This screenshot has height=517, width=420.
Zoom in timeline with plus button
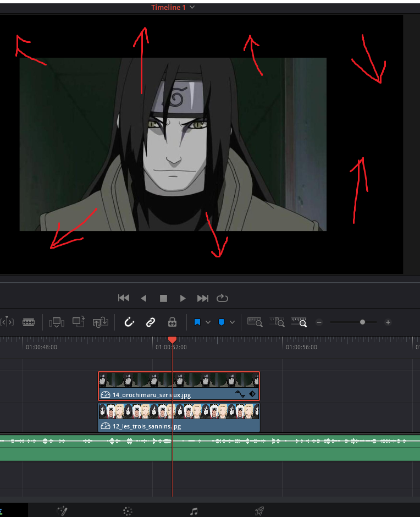tap(388, 322)
